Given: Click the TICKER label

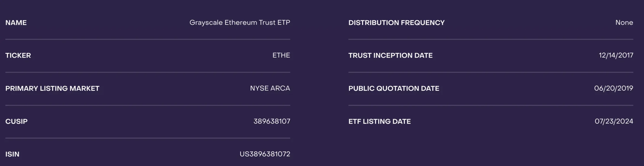Looking at the screenshot, I should pyautogui.click(x=18, y=56).
